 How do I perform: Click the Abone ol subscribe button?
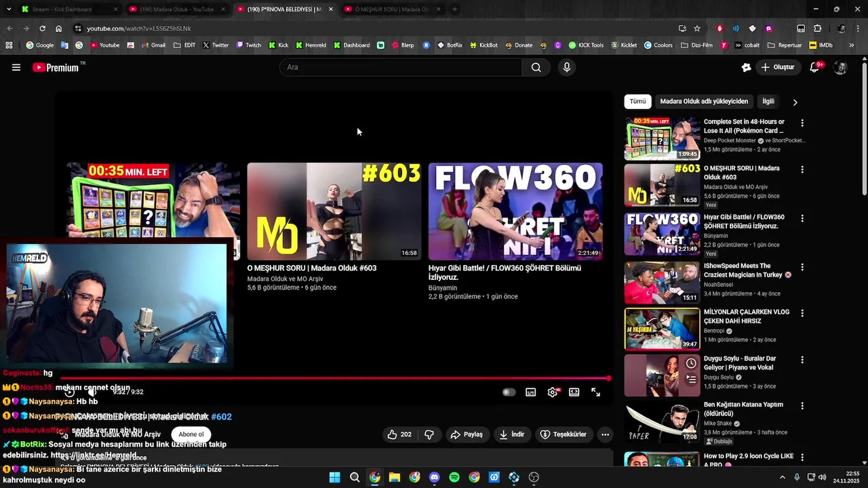pyautogui.click(x=191, y=434)
